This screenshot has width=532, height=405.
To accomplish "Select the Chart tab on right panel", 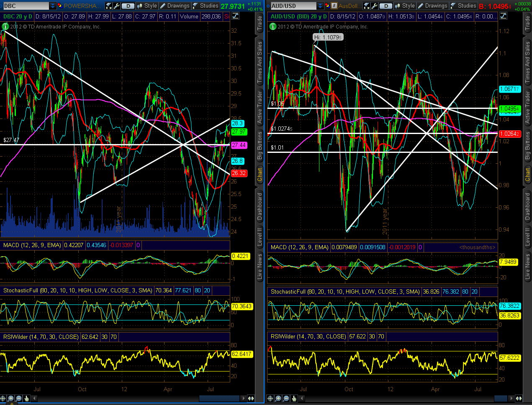I will pos(527,174).
